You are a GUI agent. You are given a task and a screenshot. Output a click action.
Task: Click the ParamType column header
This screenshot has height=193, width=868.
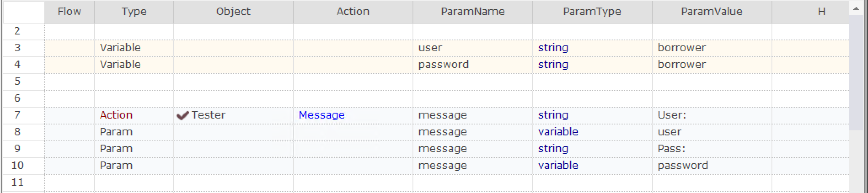592,12
